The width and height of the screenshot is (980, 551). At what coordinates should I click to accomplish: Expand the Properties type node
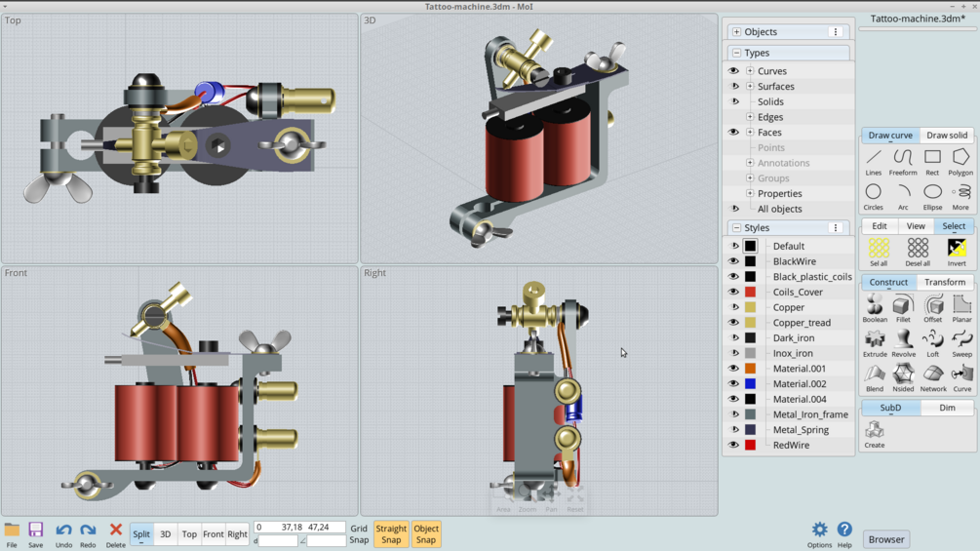coord(750,194)
